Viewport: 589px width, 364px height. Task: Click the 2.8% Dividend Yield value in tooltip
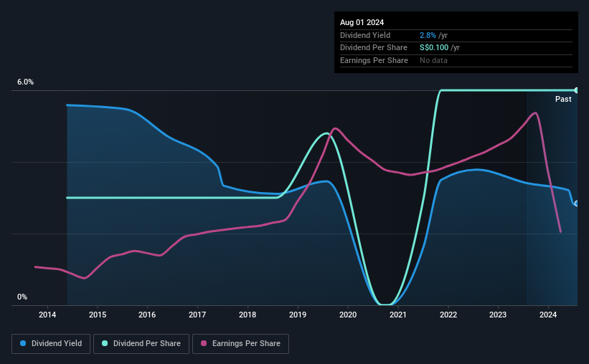click(428, 35)
